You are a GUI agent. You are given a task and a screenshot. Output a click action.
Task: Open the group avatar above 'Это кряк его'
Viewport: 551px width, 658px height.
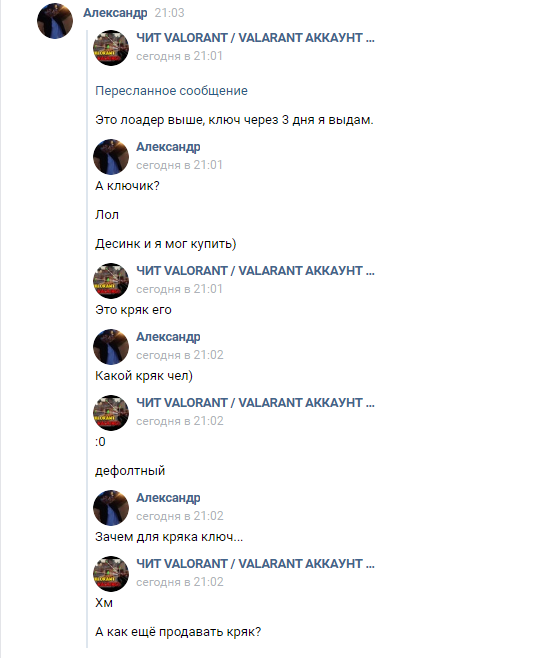point(111,281)
